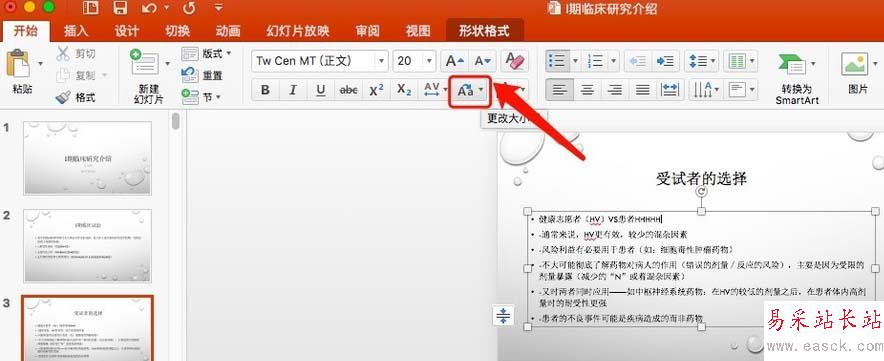Click the Paste clipboard icon
Screen dimensions: 884x361
click(x=18, y=64)
